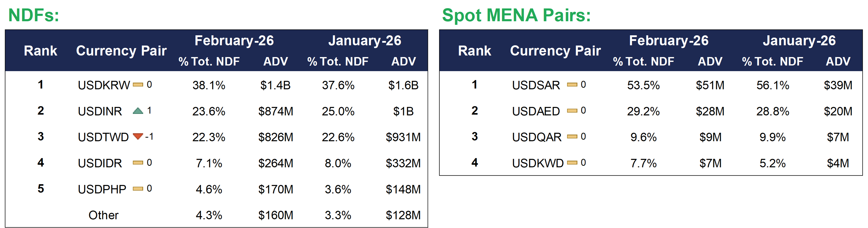The image size is (868, 228).
Task: Select USDKWD January ADV value $4M
Action: click(838, 163)
